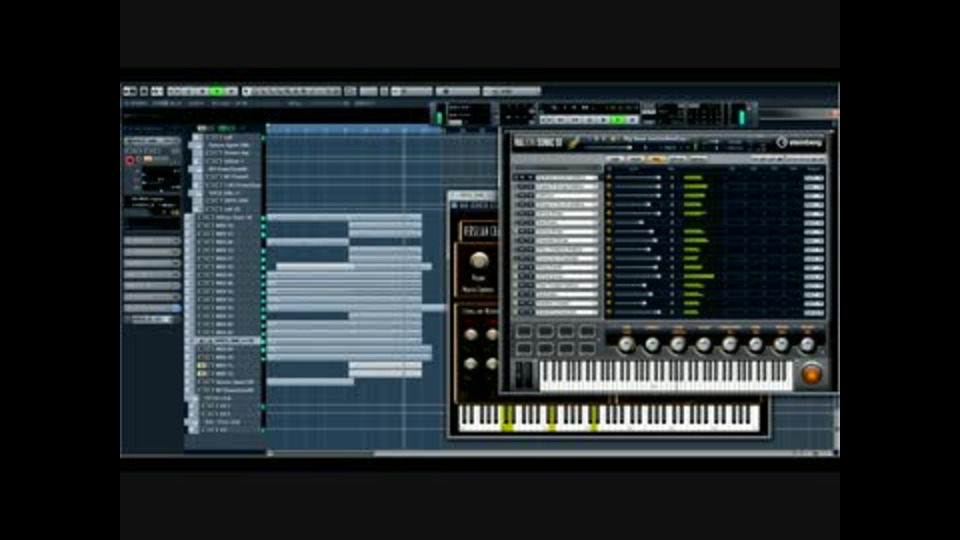
Task: Click the title bar of the rear instrument window
Action: (474, 196)
